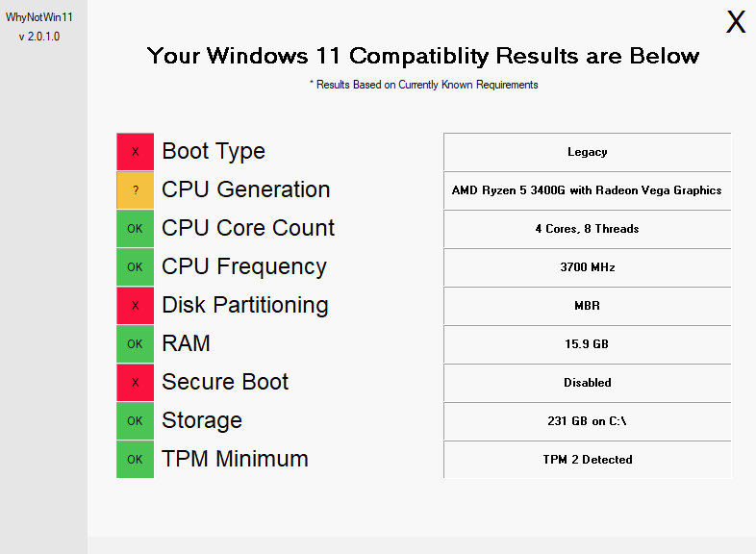Click the 4 Cores, 8 Threads result field
756x554 pixels.
click(x=588, y=229)
